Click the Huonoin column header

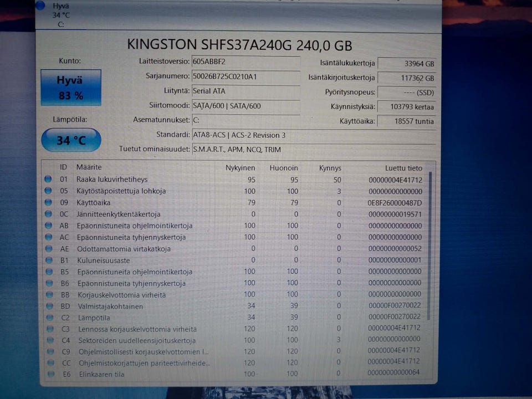[x=284, y=168]
